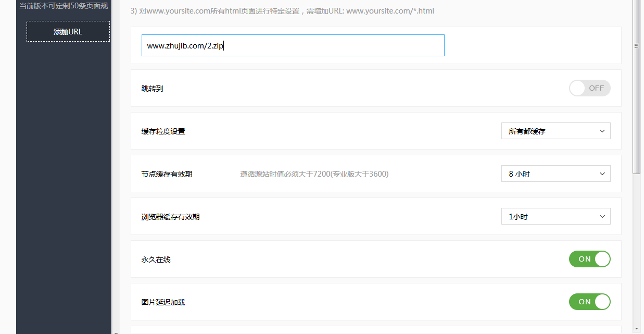The image size is (644, 334).
Task: Click the 图片延迟加载 label text
Action: click(163, 302)
